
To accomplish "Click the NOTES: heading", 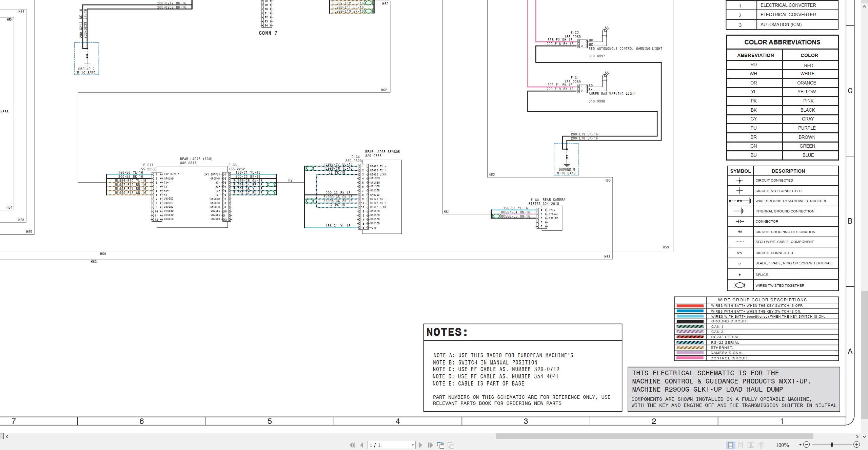I will [447, 332].
